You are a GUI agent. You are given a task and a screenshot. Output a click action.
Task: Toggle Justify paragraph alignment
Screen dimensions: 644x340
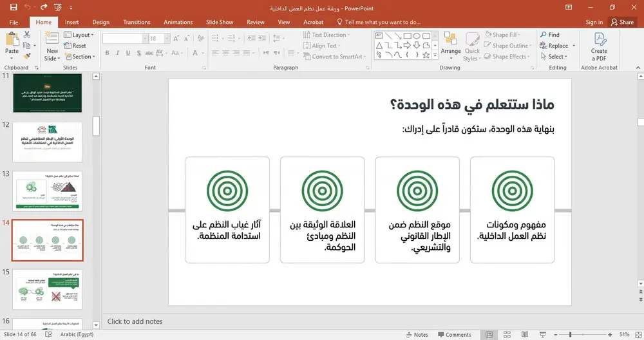pos(247,53)
